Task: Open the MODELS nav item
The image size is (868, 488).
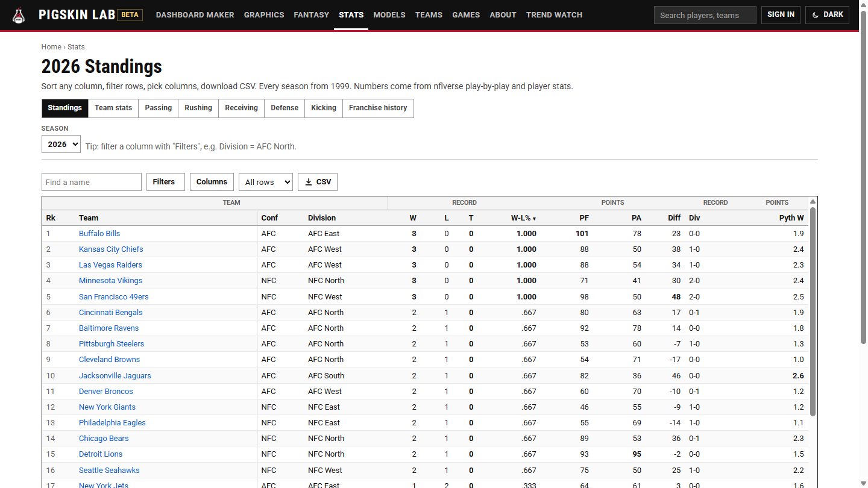Action: pyautogui.click(x=389, y=15)
